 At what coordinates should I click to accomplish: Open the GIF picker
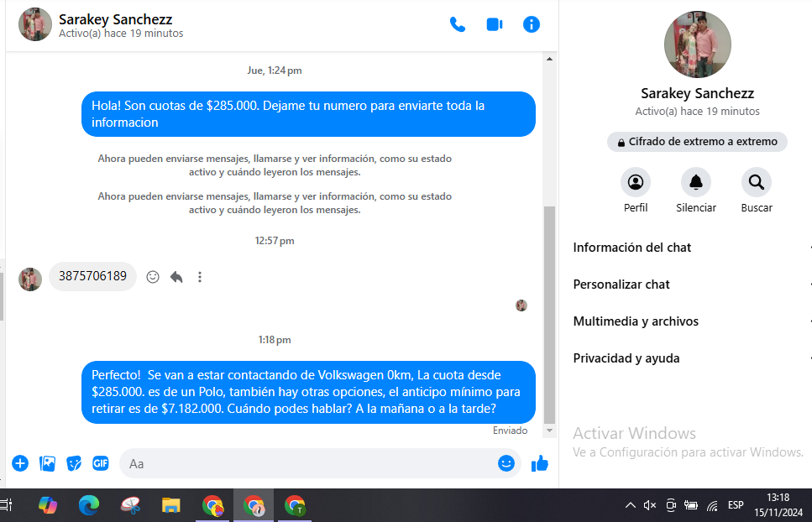point(101,463)
